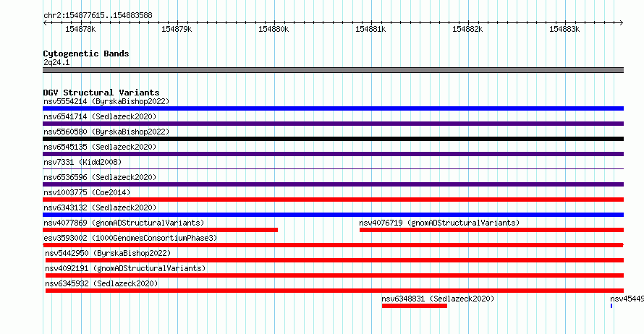The width and height of the screenshot is (644, 334).
Task: Click the 154878k ruler tick label
Action: click(x=80, y=29)
